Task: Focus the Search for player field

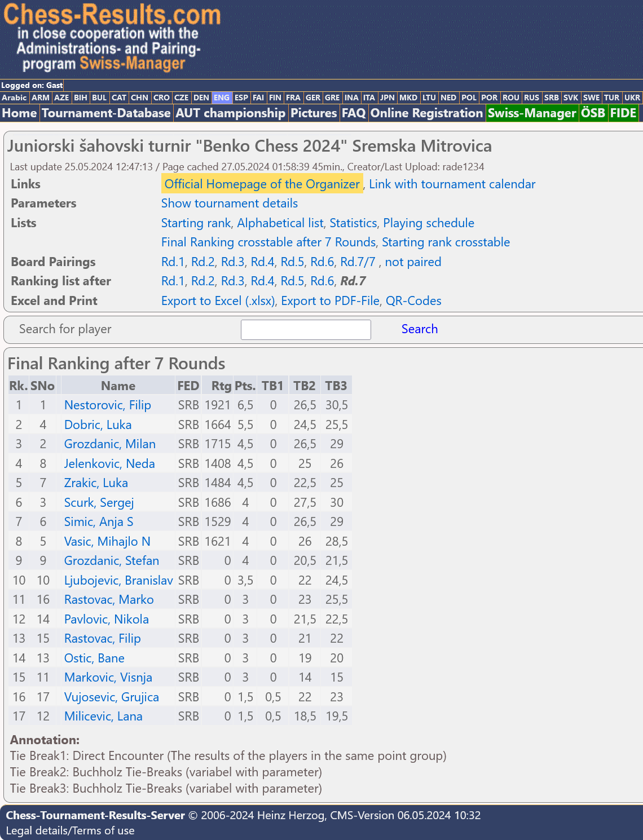Action: click(x=306, y=330)
